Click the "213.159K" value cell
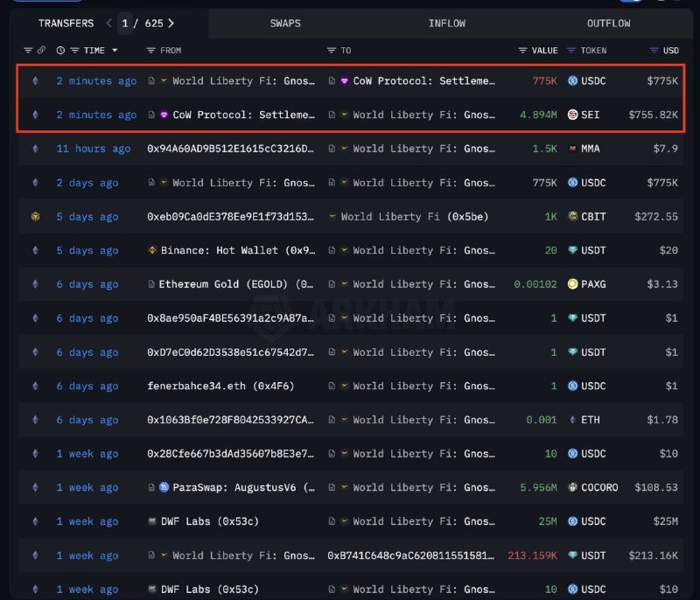Viewport: 700px width, 600px height. pos(532,555)
